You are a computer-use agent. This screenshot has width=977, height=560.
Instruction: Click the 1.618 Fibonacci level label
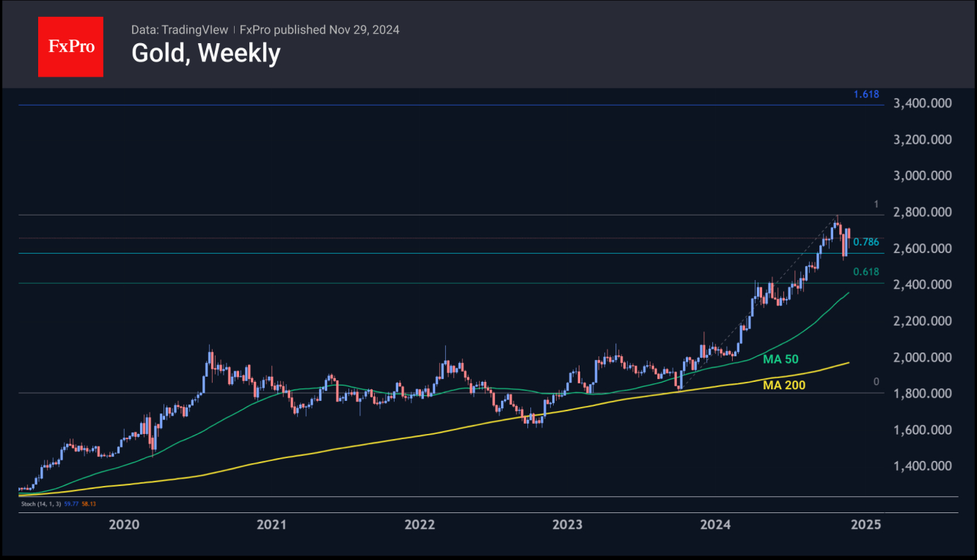pos(866,95)
